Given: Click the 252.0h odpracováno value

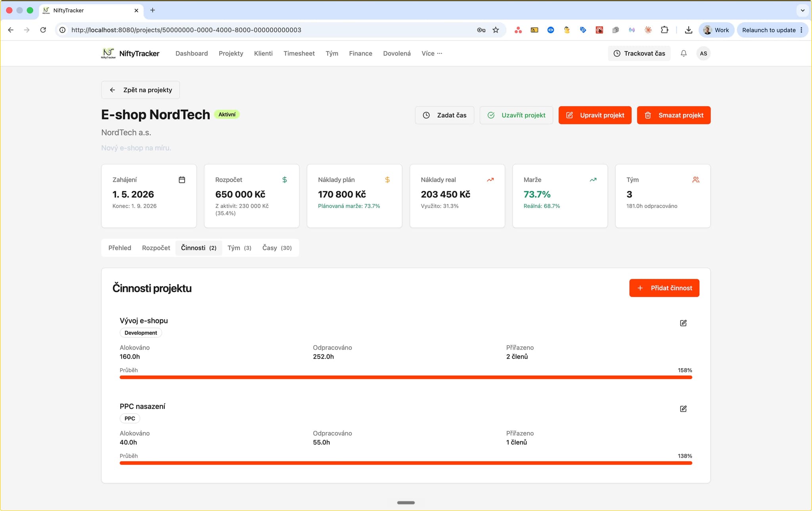Looking at the screenshot, I should pos(324,356).
